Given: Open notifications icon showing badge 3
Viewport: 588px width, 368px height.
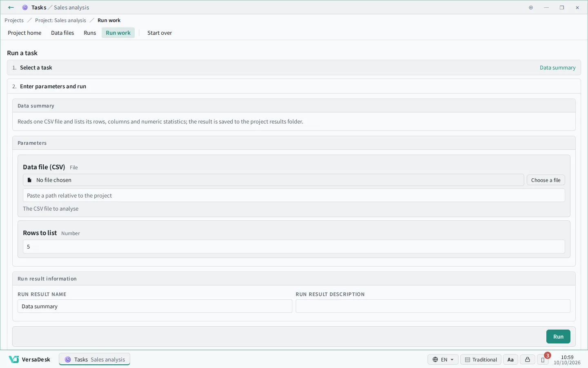Looking at the screenshot, I should tap(543, 359).
